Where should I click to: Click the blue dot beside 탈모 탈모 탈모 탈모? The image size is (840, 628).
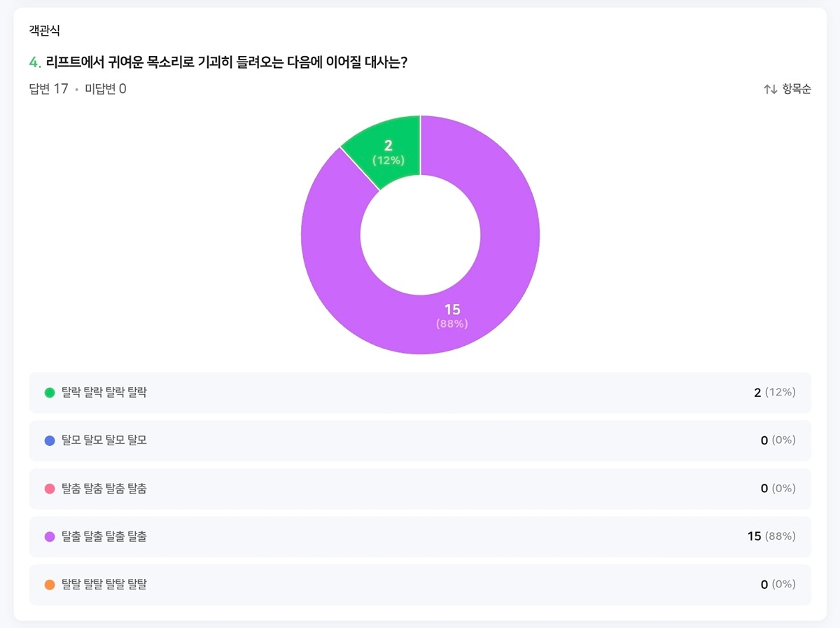tap(50, 440)
